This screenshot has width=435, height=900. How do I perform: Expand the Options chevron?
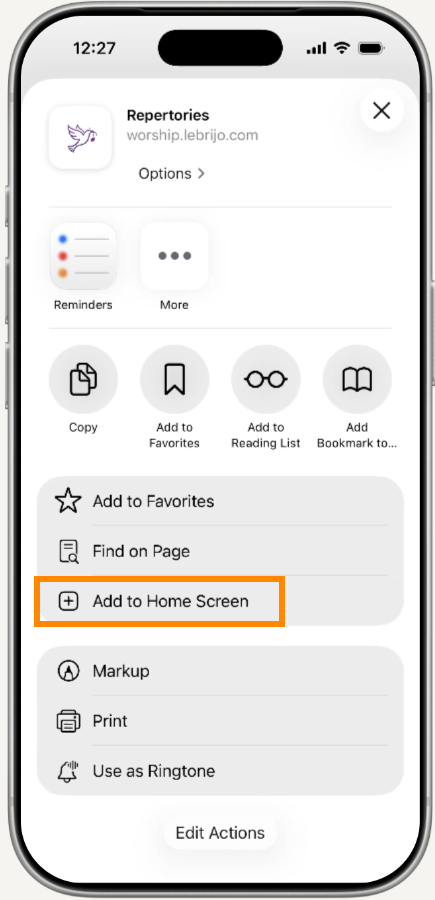tap(172, 173)
